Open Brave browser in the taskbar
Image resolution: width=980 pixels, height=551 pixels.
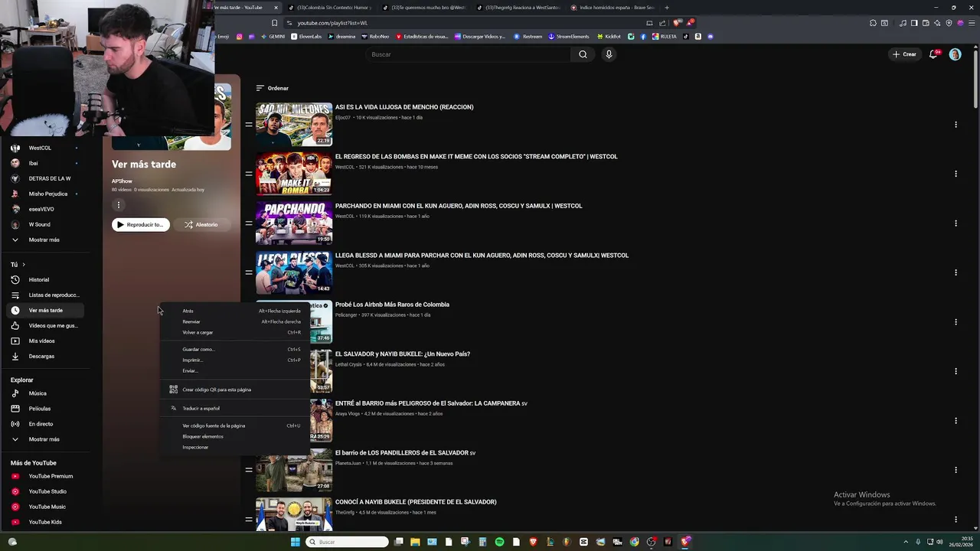(x=533, y=542)
